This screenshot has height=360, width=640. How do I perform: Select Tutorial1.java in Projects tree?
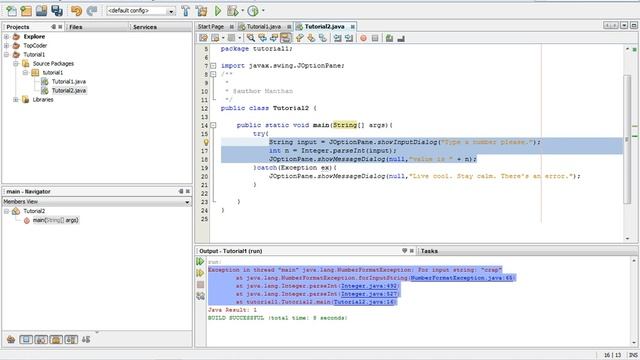click(x=69, y=82)
